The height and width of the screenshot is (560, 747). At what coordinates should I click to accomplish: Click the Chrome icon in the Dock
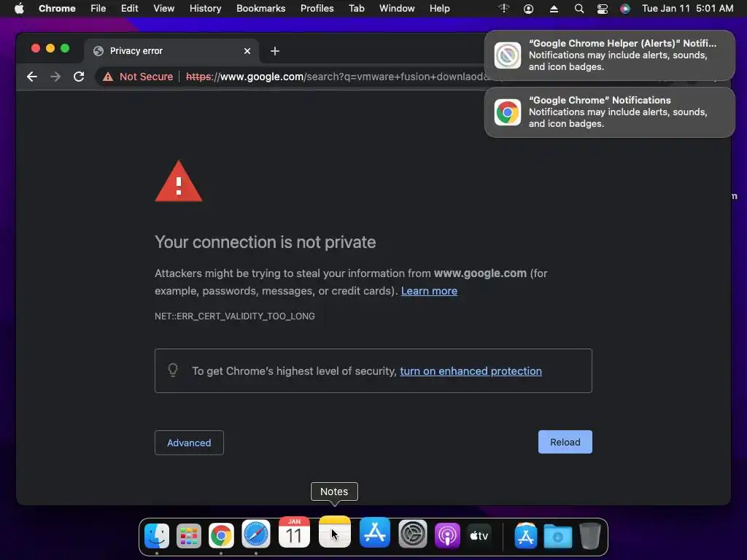221,536
